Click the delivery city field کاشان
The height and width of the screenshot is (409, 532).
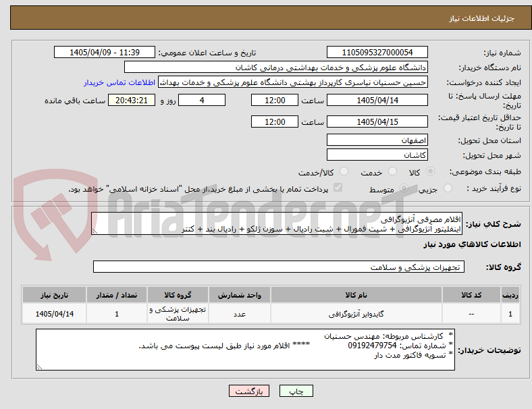(377, 155)
